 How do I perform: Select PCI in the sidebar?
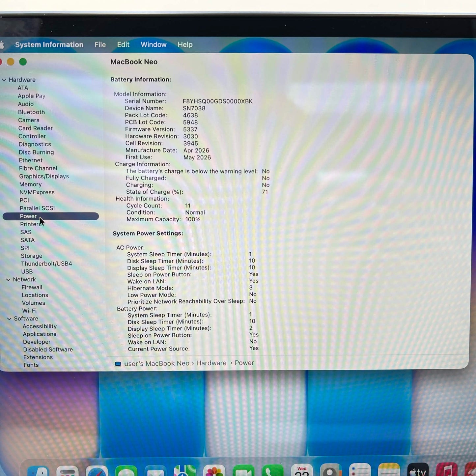pyautogui.click(x=24, y=200)
